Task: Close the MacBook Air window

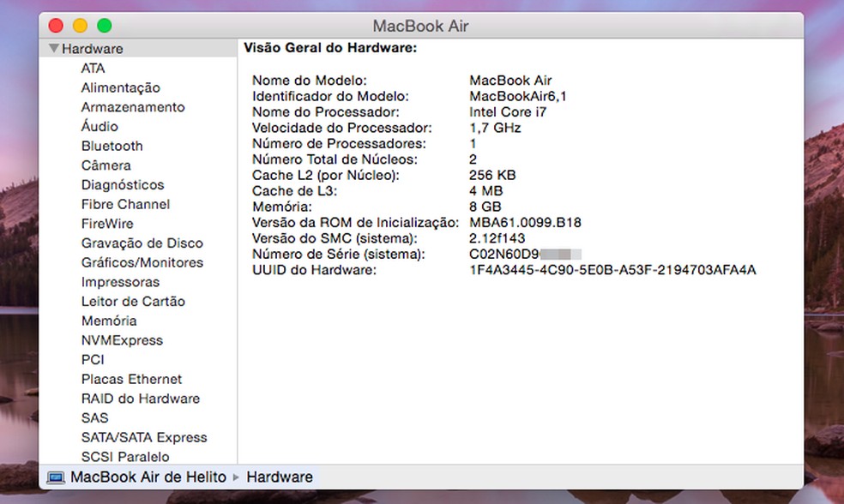Action: (56, 25)
